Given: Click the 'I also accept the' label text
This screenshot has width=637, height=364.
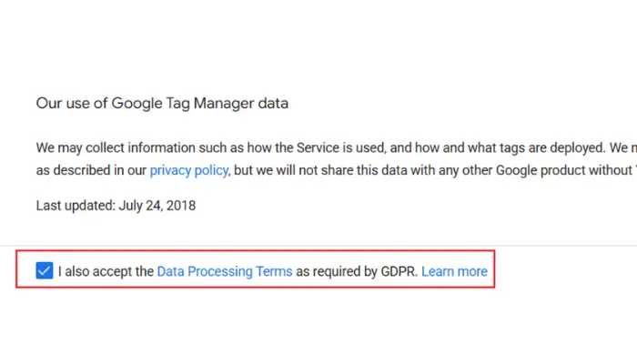Looking at the screenshot, I should [106, 271].
